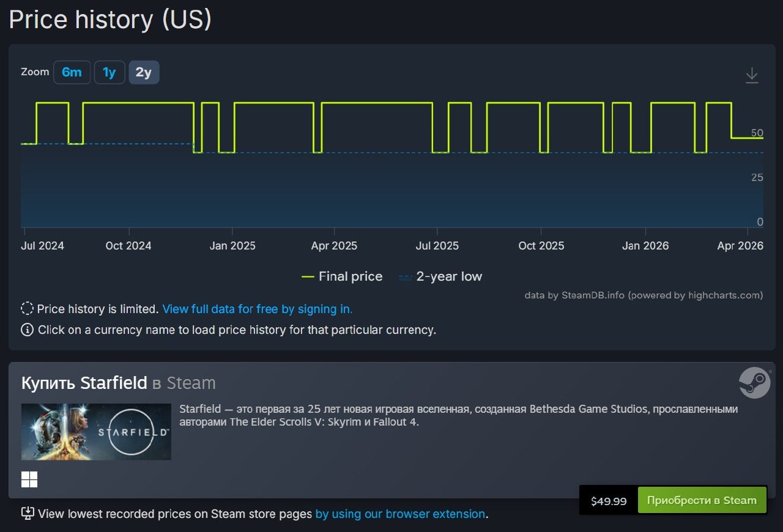This screenshot has height=532, width=783.
Task: Click the download icon beside lowest prices text
Action: click(x=27, y=514)
